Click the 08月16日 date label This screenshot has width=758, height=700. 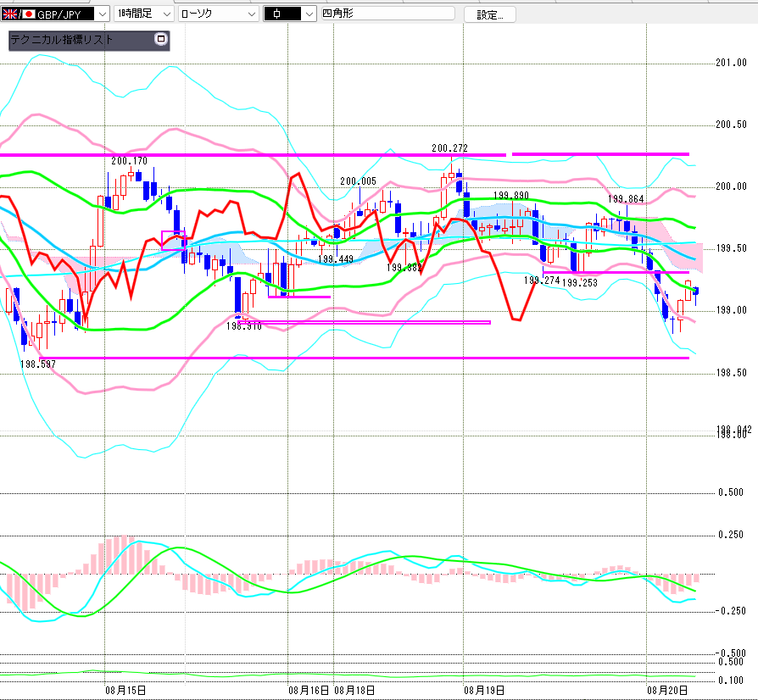click(x=309, y=691)
